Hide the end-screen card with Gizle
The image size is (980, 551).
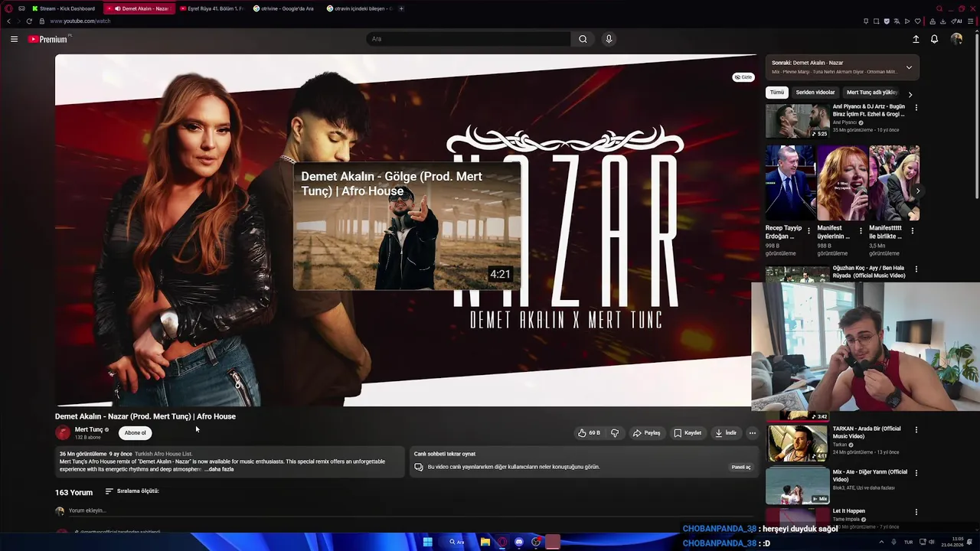743,77
